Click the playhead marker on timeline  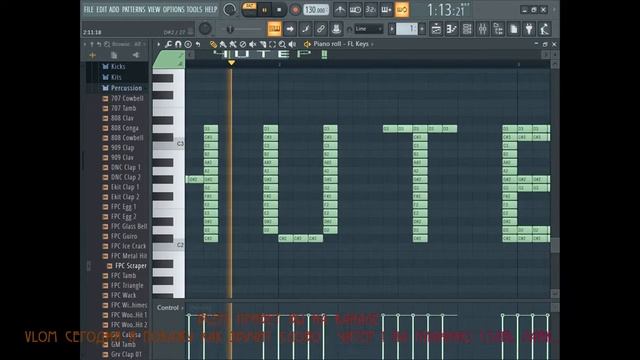coord(231,63)
